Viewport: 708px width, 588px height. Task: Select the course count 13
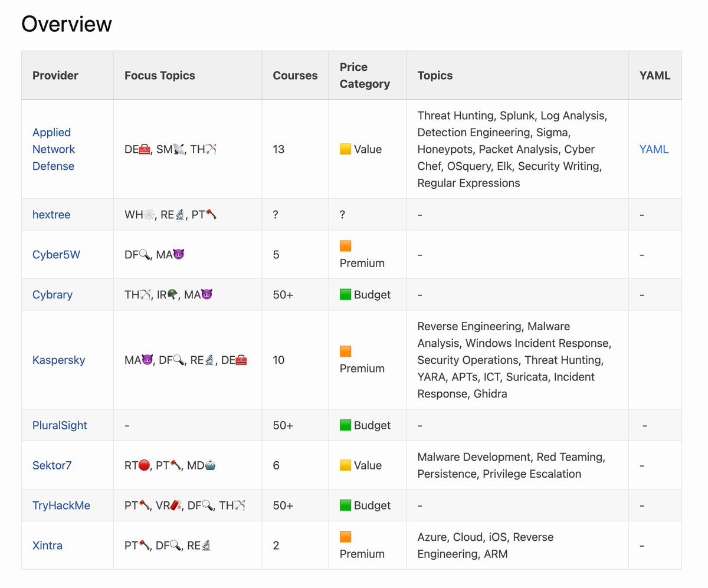tap(278, 149)
